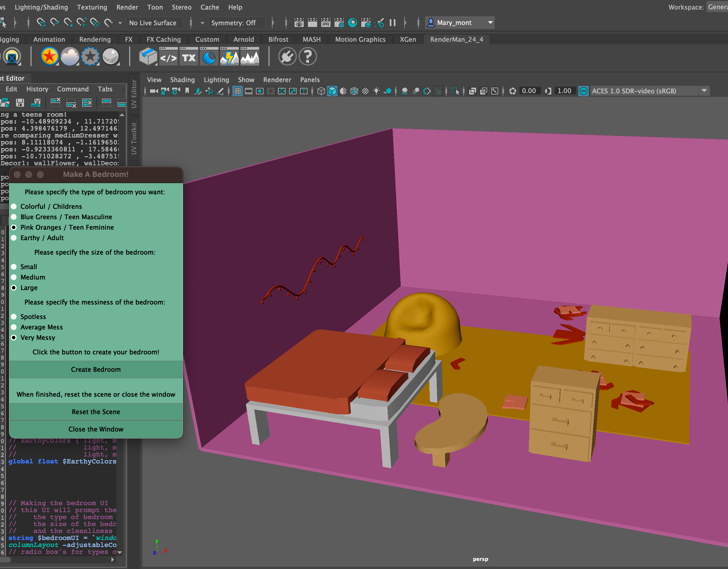
Task: Click the Pixar ball star shelf icon
Action: click(x=50, y=57)
